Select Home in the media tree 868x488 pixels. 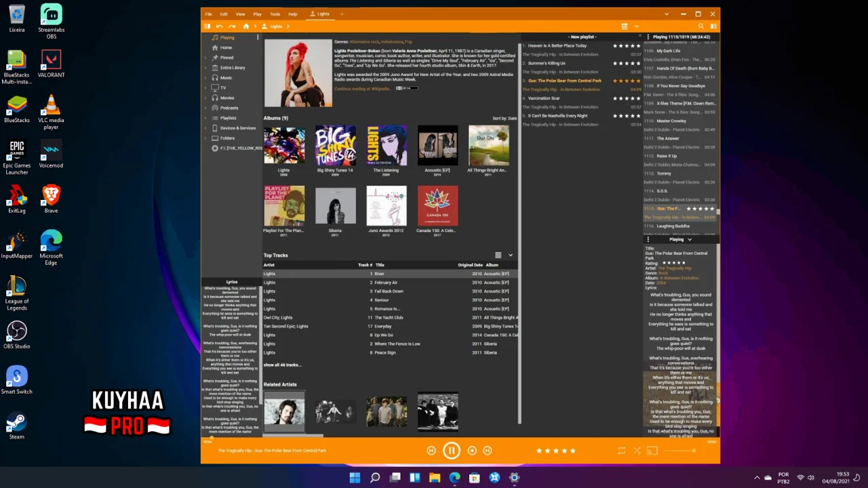pos(226,47)
